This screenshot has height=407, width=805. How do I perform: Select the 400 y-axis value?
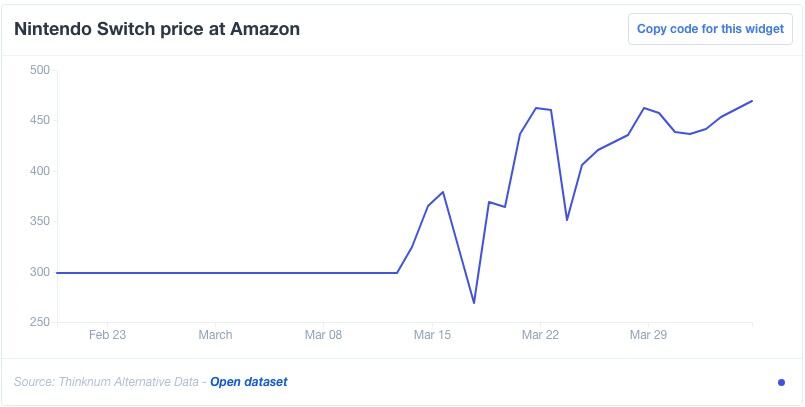(x=40, y=171)
